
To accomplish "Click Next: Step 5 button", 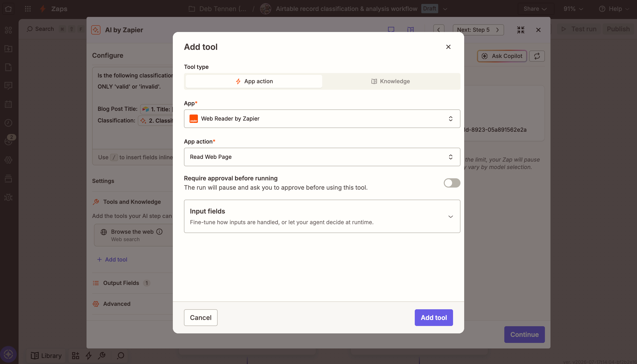I will pyautogui.click(x=478, y=30).
